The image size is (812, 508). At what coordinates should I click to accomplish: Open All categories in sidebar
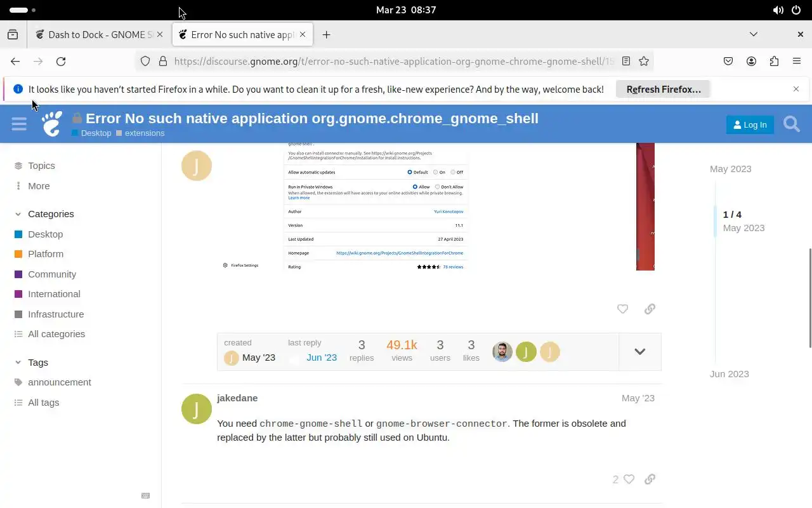click(49, 334)
